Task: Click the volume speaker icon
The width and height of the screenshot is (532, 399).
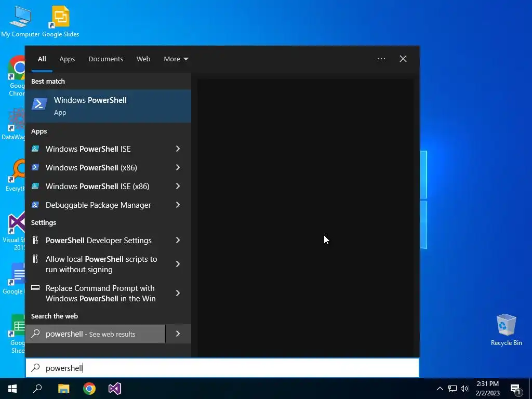Action: click(x=464, y=389)
